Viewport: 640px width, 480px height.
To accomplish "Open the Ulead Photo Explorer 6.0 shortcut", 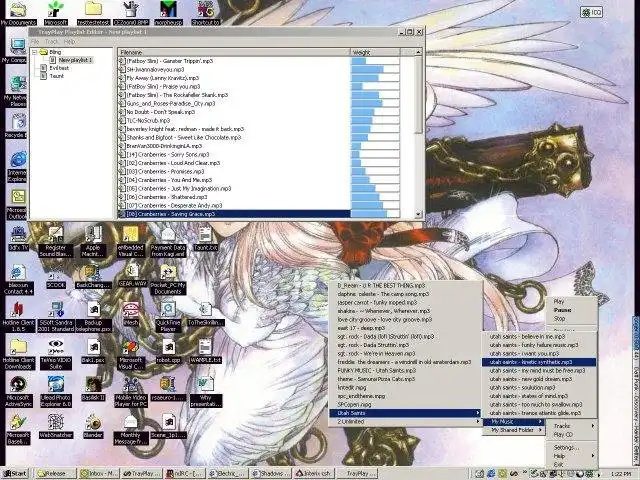I will coord(56,391).
